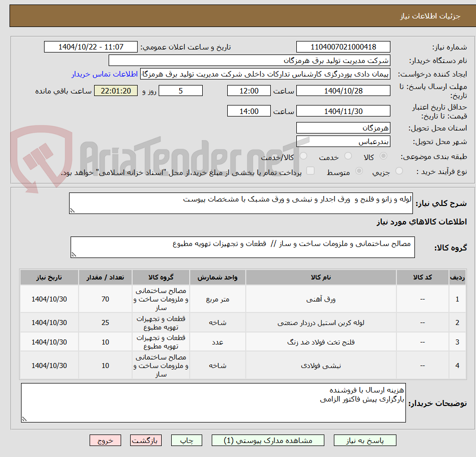476x457 pixels.
Task: Select the لوله کربن استیل درزدار صنعتی item
Action: click(x=320, y=322)
